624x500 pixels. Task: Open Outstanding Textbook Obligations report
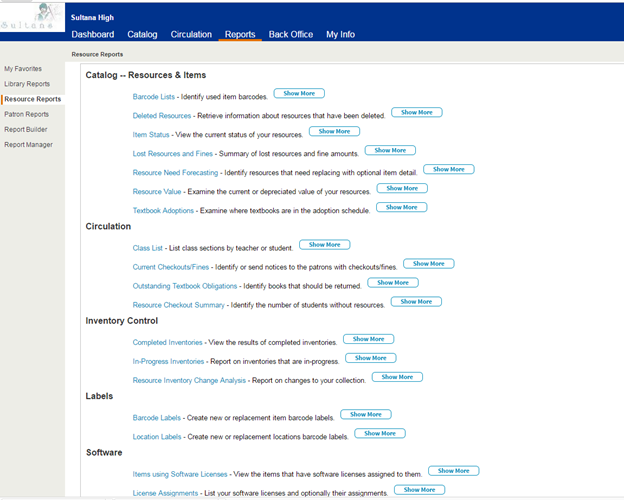185,286
